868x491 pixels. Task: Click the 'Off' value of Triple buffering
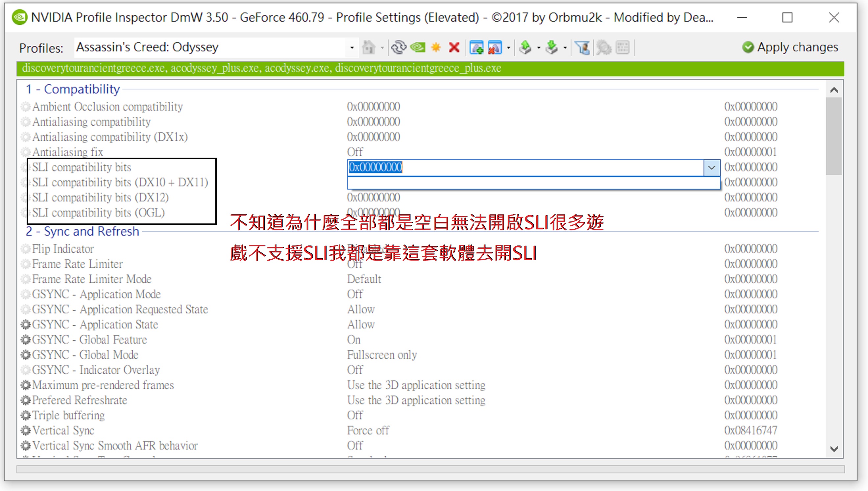[x=355, y=415]
